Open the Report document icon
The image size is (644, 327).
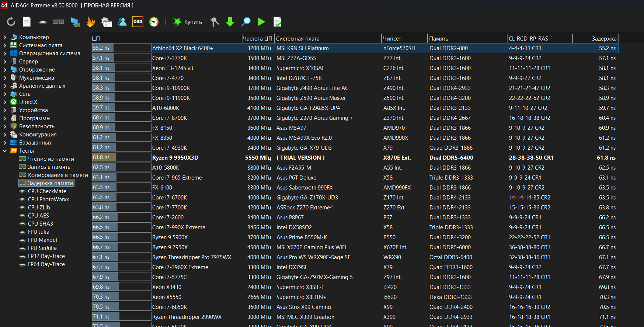(x=27, y=22)
